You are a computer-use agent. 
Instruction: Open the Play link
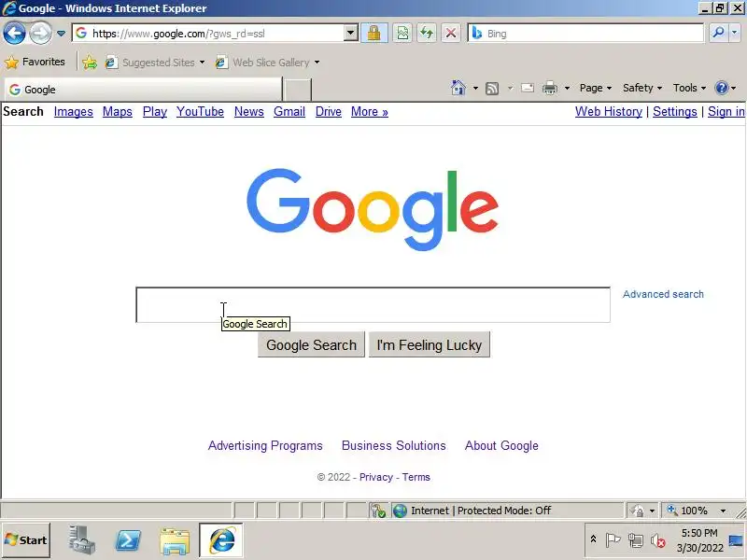click(155, 111)
